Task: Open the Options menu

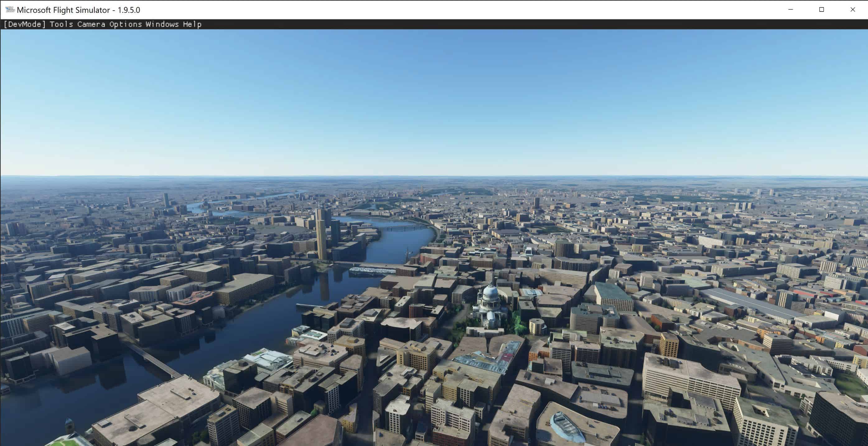Action: (x=125, y=24)
